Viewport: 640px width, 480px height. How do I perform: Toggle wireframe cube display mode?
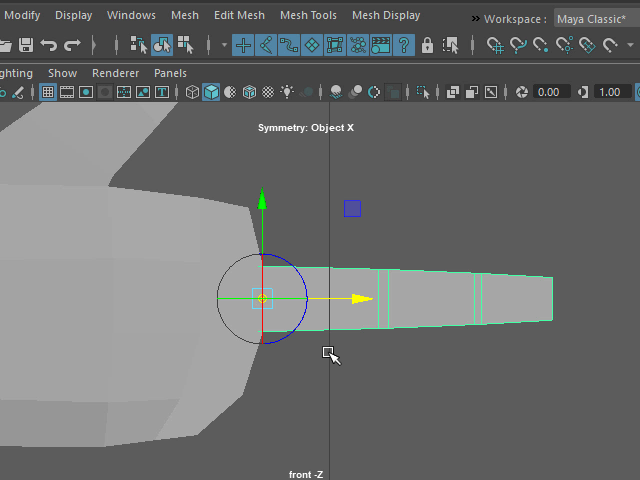192,92
